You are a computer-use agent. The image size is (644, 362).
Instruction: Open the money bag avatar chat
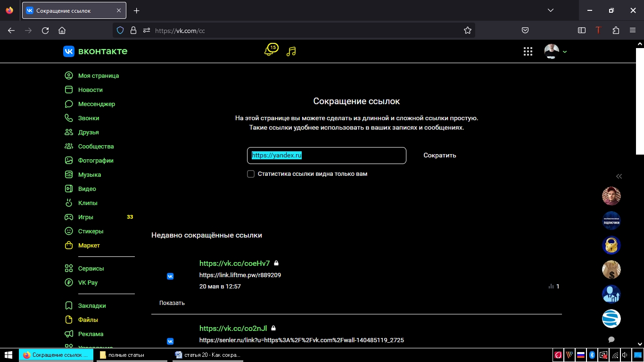[611, 270]
